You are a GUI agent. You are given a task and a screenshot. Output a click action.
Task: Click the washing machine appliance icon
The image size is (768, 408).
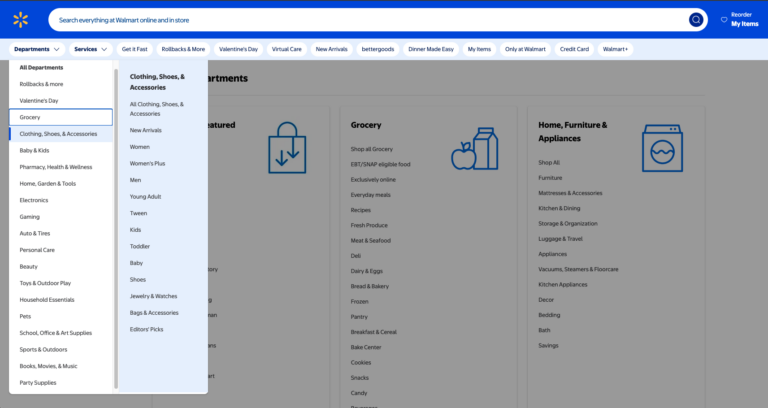point(662,148)
